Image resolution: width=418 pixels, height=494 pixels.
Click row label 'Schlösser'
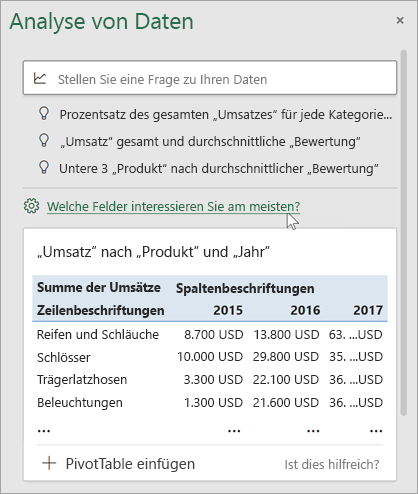[x=63, y=357]
